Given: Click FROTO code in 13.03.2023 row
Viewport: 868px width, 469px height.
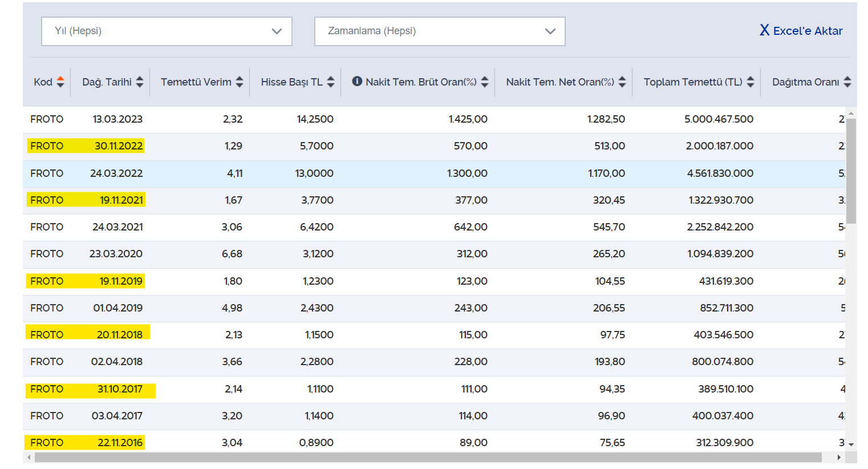Looking at the screenshot, I should (47, 119).
